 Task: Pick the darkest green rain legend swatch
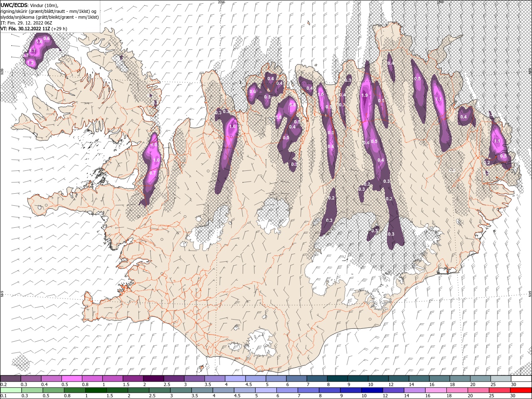pos(96,390)
